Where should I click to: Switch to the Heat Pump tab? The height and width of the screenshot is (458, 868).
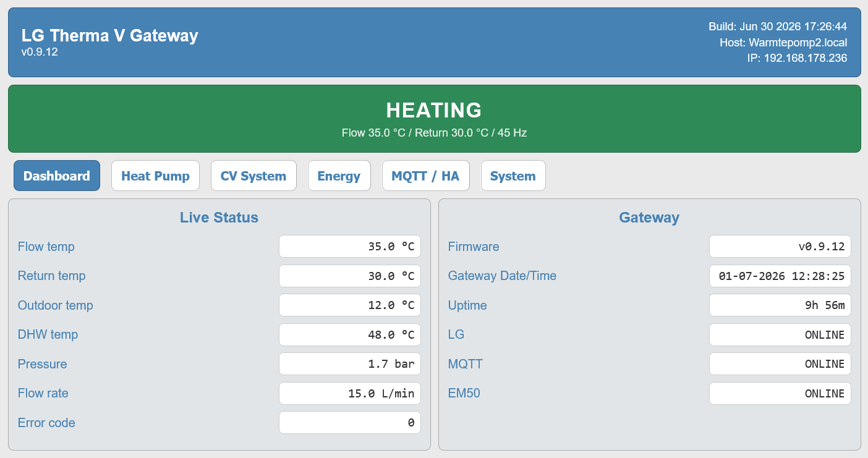(x=155, y=176)
